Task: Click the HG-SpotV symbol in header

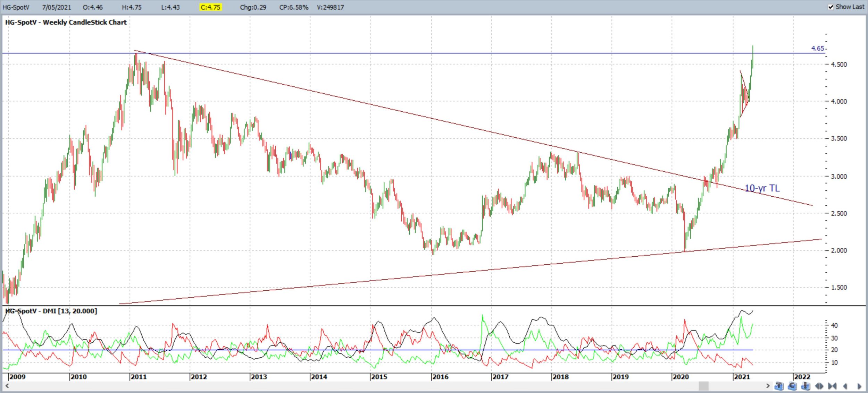Action: tap(16, 7)
